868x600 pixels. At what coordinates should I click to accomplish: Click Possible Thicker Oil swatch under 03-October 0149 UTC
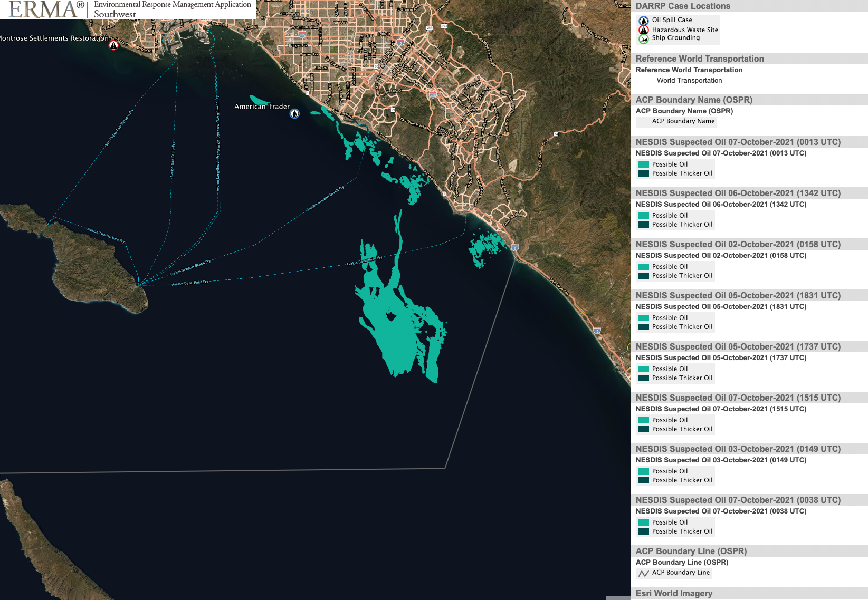[x=644, y=480]
